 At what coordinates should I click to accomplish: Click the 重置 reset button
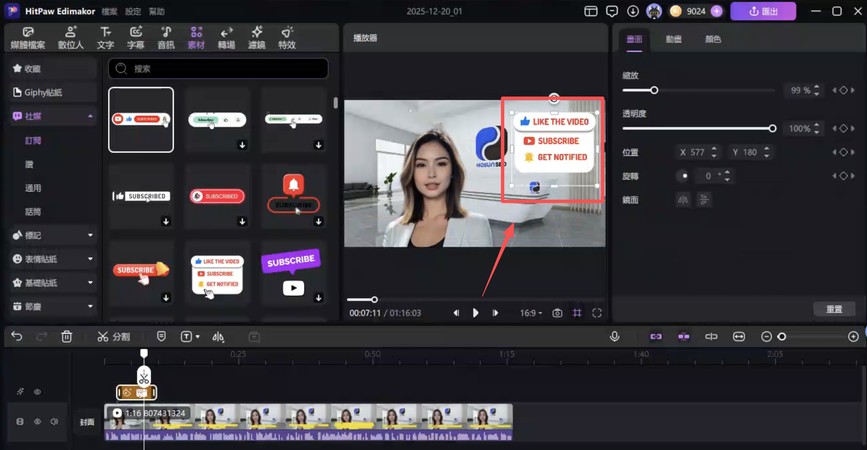[834, 309]
